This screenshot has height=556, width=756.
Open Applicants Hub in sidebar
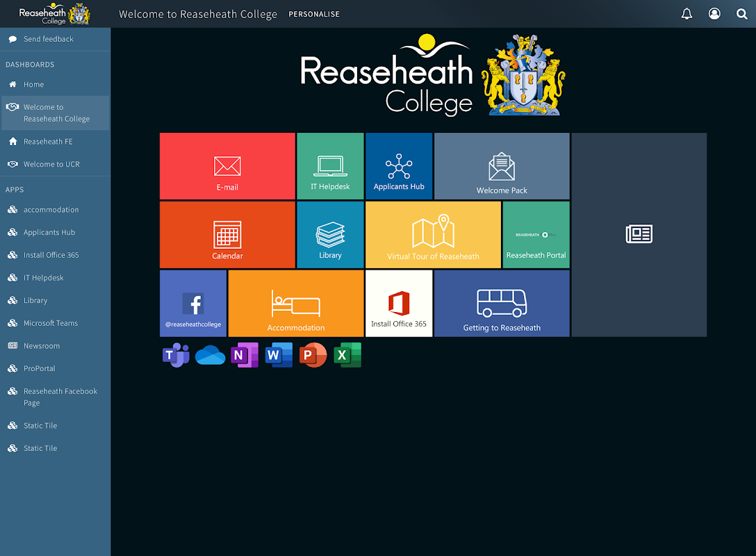(55, 232)
